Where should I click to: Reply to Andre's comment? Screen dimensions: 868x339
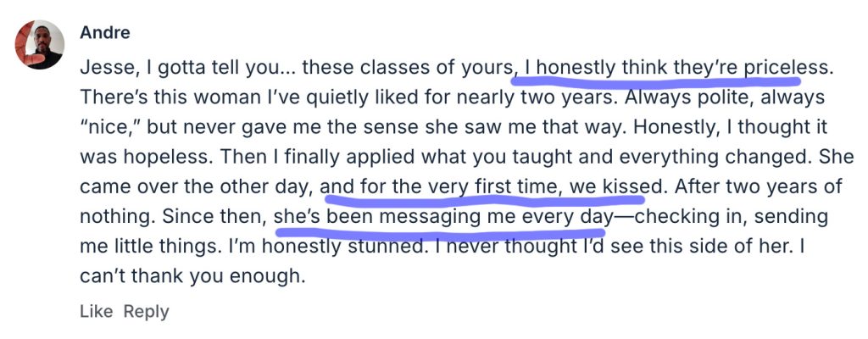coord(146,311)
